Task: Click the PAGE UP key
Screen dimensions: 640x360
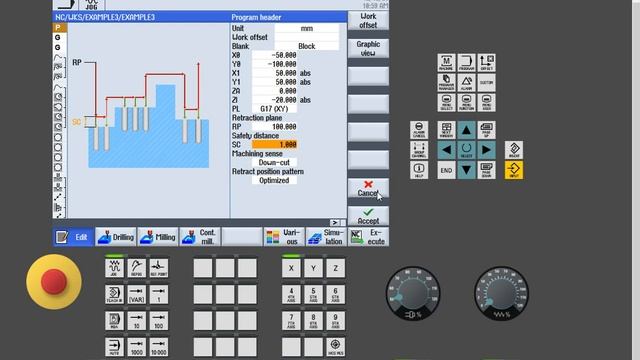Action: 487,130
